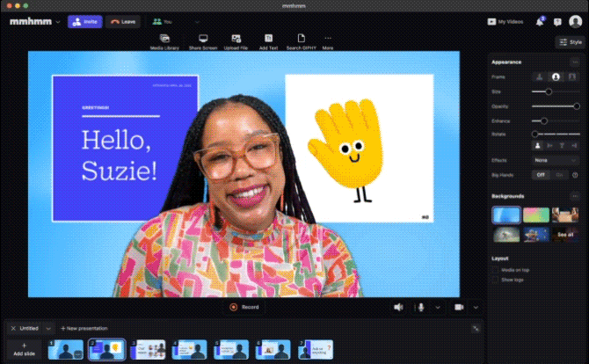Image resolution: width=589 pixels, height=364 pixels.
Task: Click the Rotate slider handle
Action: (x=534, y=135)
